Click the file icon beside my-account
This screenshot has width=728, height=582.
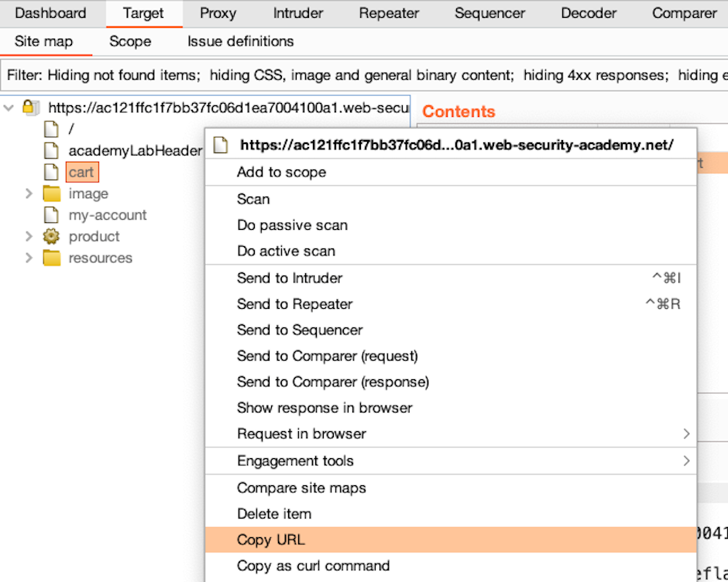point(51,215)
